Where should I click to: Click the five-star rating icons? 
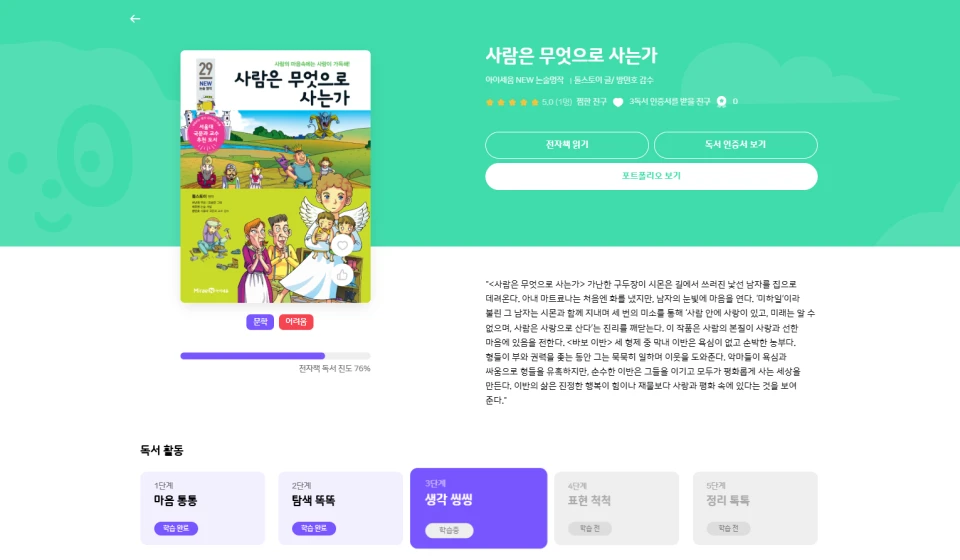512,102
